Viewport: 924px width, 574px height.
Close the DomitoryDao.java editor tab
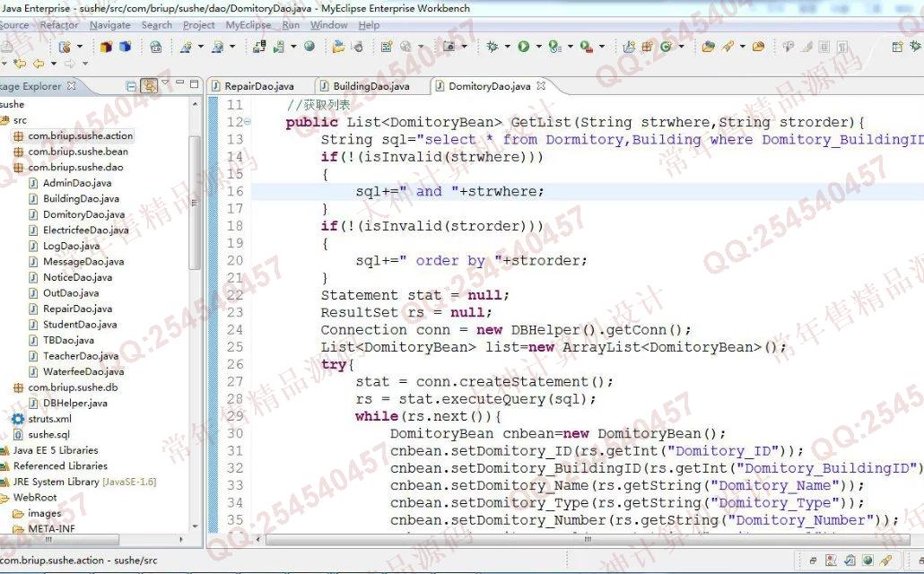click(x=541, y=85)
